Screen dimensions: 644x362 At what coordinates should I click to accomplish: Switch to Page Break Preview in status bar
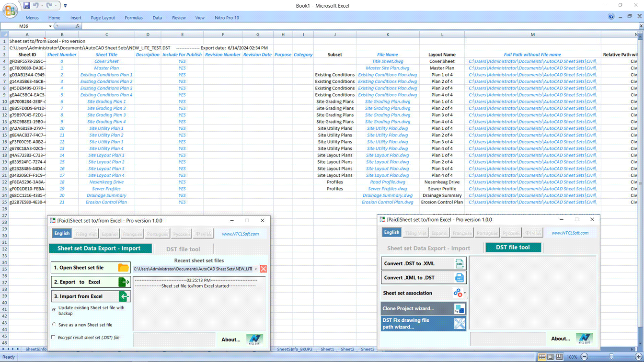pos(559,357)
